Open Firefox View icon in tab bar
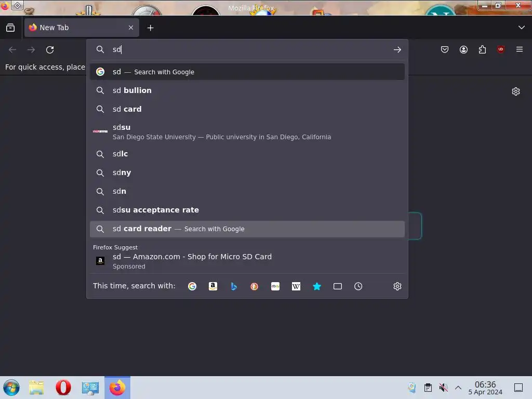Viewport: 532px width, 399px height. (x=10, y=28)
